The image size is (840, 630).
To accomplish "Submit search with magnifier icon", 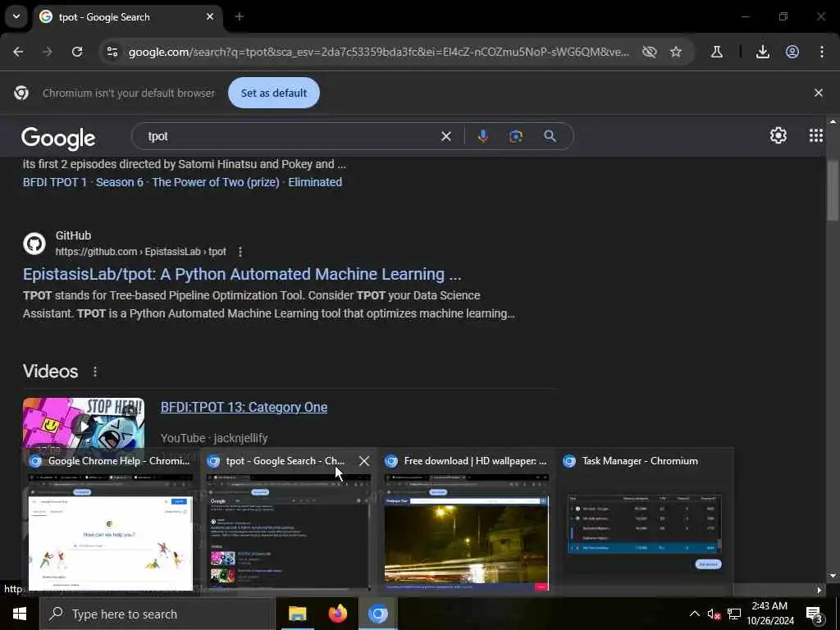I will [550, 136].
